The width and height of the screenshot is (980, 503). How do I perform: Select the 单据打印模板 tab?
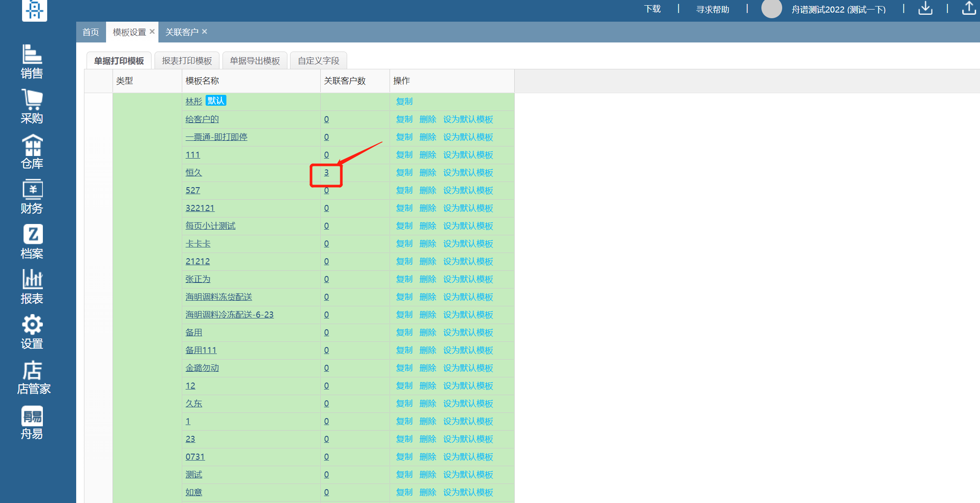pyautogui.click(x=119, y=61)
